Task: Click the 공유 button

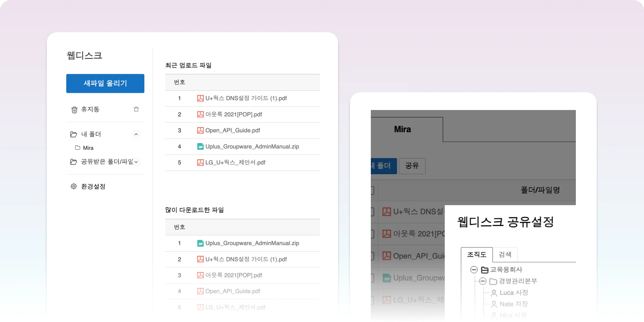Action: 412,166
